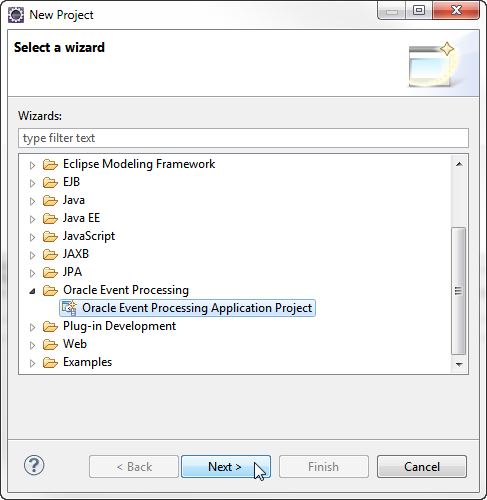Collapse the Oracle Event Processing node

click(32, 291)
